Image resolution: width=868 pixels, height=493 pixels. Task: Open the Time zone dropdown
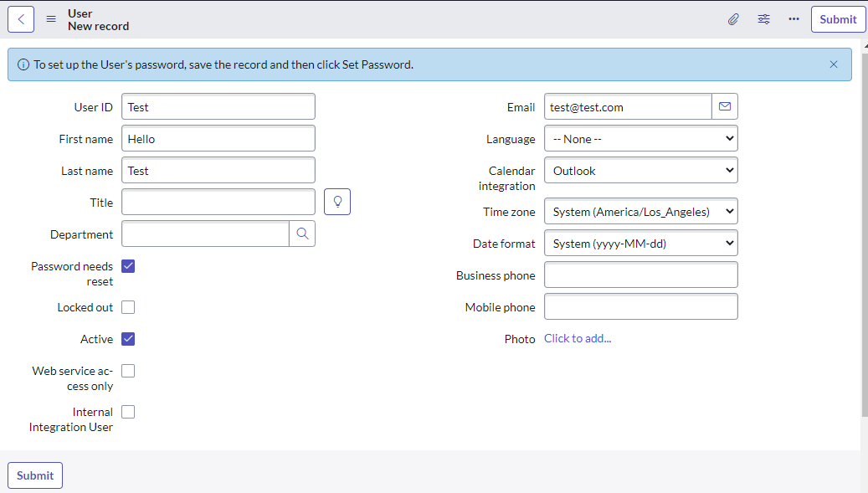coord(641,212)
